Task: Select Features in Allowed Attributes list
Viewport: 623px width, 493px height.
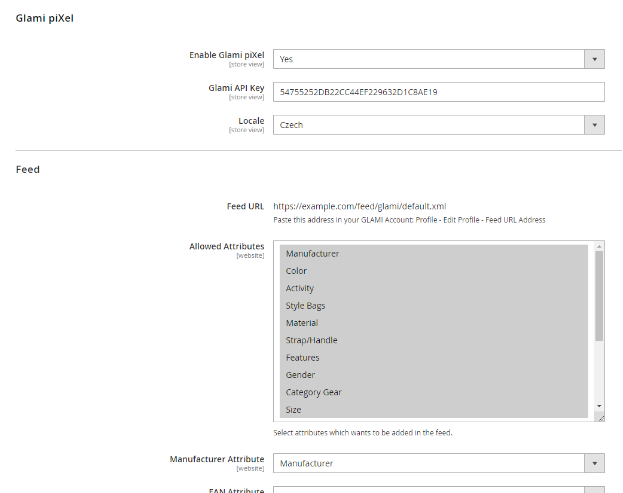Action: click(x=433, y=358)
